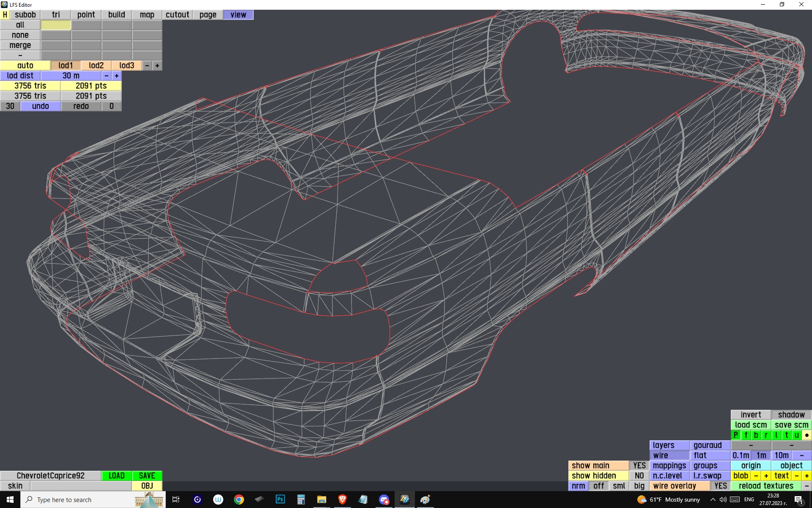Click the skin name field
This screenshot has width=812, height=508.
pyautogui.click(x=80, y=486)
